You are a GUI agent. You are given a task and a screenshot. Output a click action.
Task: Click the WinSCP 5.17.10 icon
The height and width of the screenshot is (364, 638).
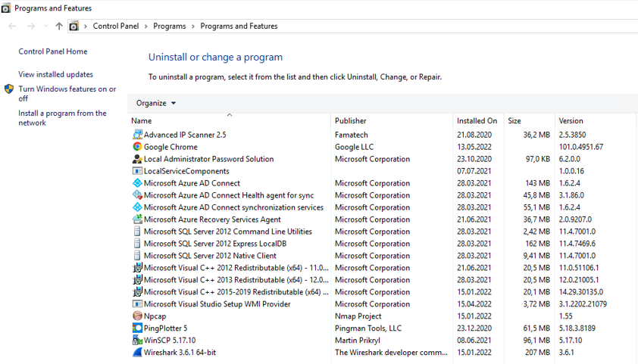point(138,340)
